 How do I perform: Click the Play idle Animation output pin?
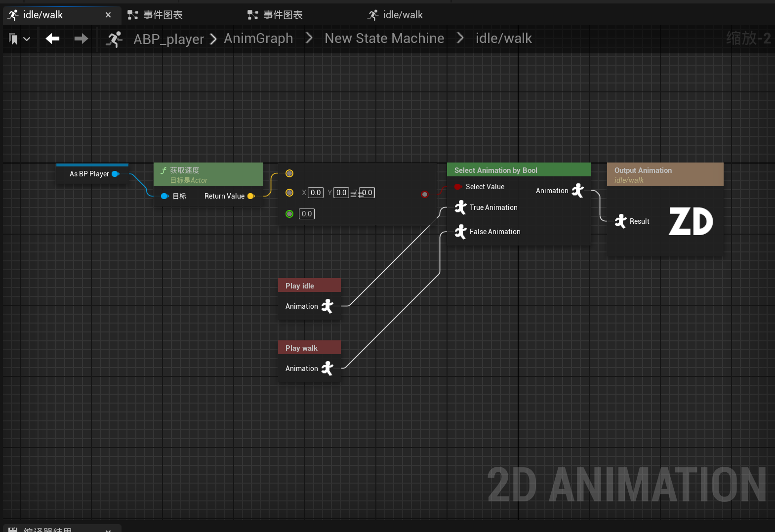(x=327, y=306)
